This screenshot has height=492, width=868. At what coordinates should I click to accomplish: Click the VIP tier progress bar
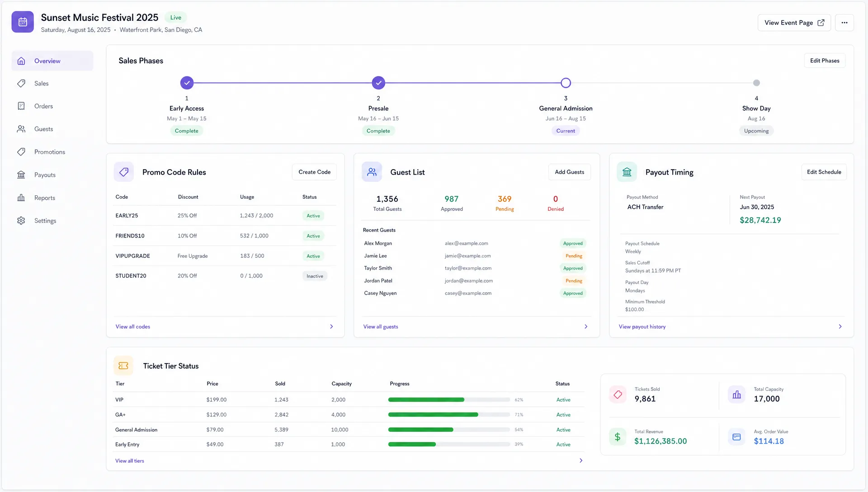coord(449,400)
